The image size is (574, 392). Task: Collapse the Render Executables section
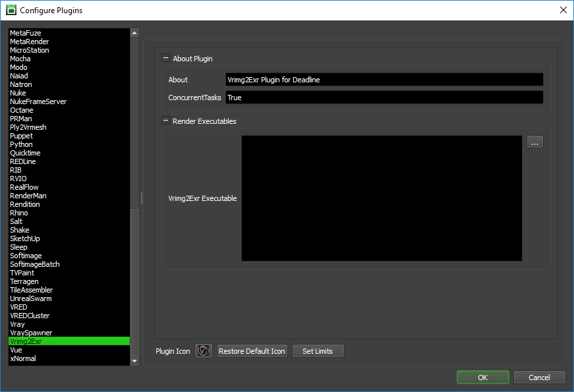pos(165,121)
